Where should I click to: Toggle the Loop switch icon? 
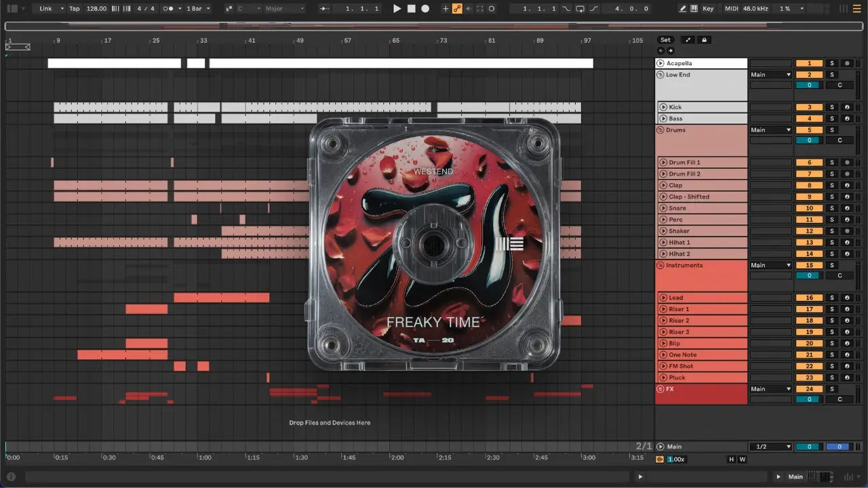coord(580,9)
